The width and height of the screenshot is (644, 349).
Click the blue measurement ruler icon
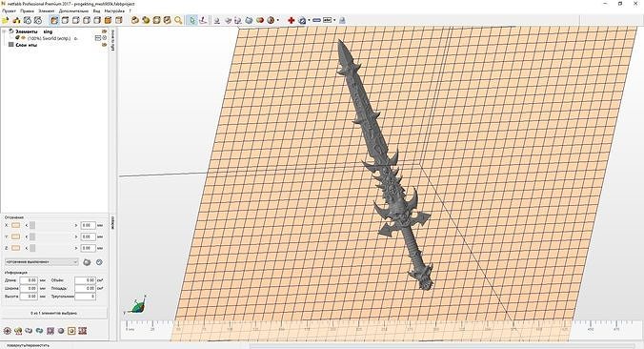(x=316, y=20)
